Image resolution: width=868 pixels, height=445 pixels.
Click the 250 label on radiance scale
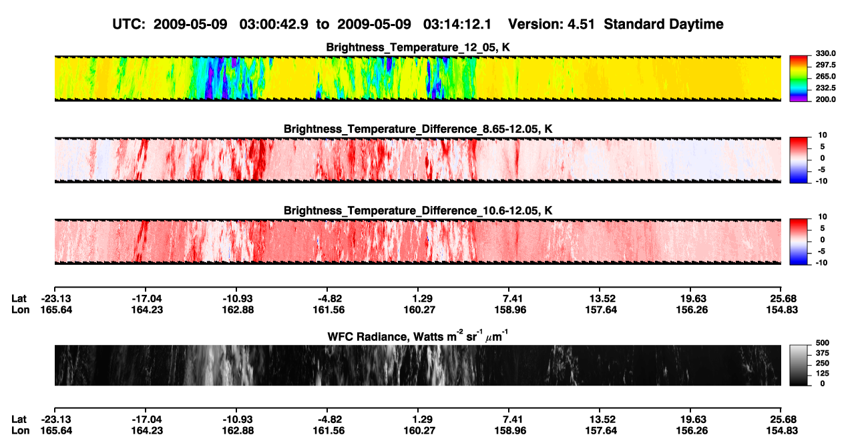tap(822, 364)
